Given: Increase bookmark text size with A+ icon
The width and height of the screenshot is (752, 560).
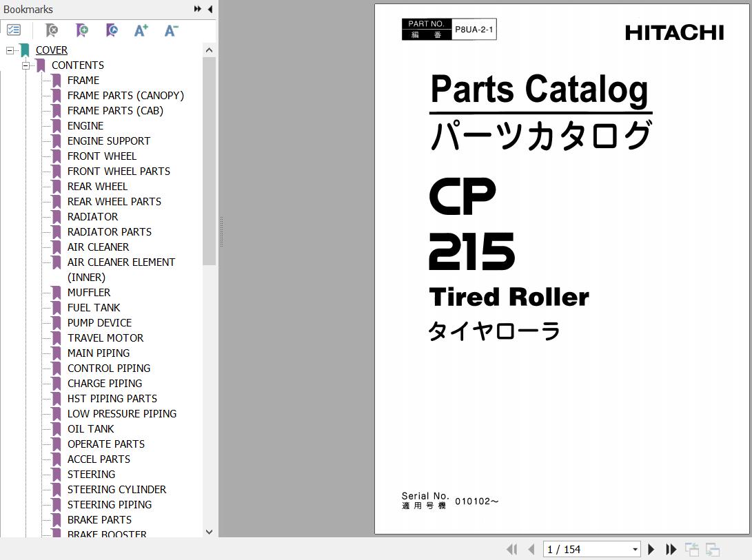Looking at the screenshot, I should (x=141, y=30).
